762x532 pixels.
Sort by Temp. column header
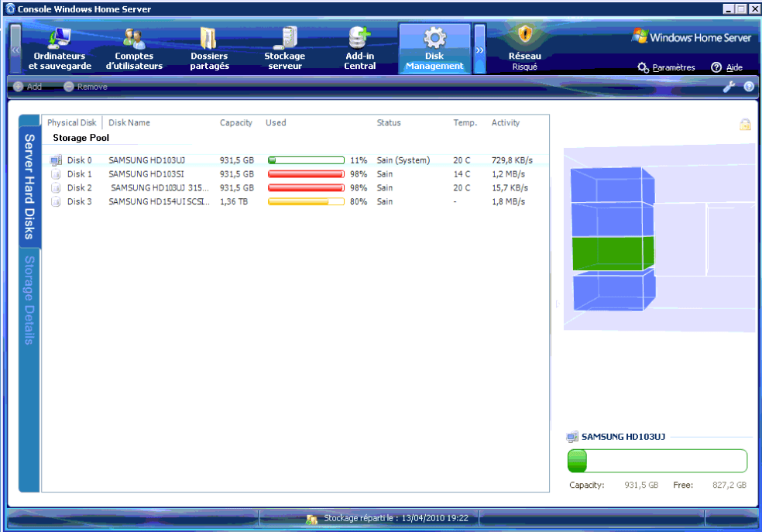point(465,122)
